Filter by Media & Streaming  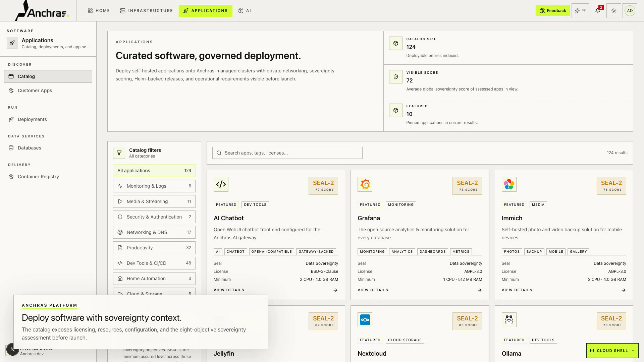click(x=154, y=201)
